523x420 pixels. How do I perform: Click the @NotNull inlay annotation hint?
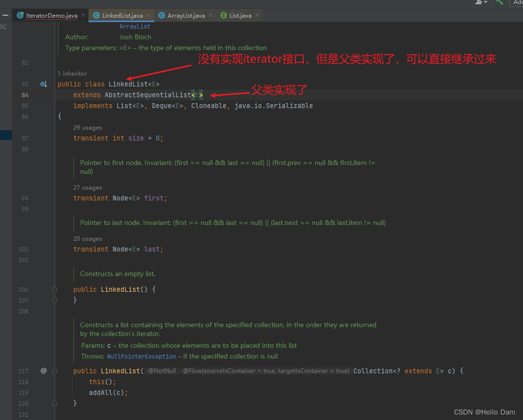click(162, 371)
